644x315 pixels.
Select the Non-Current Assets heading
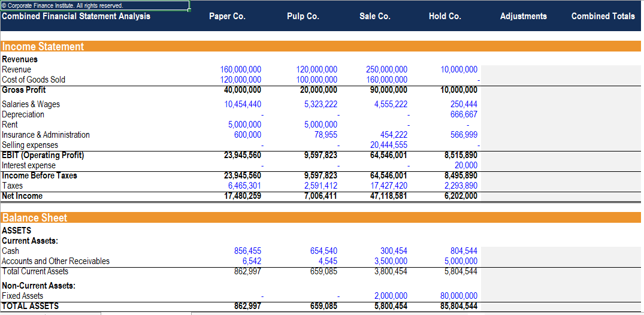coord(38,286)
